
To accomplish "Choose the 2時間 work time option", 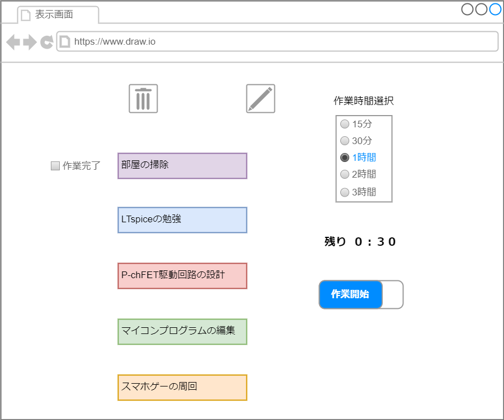I will (x=345, y=174).
